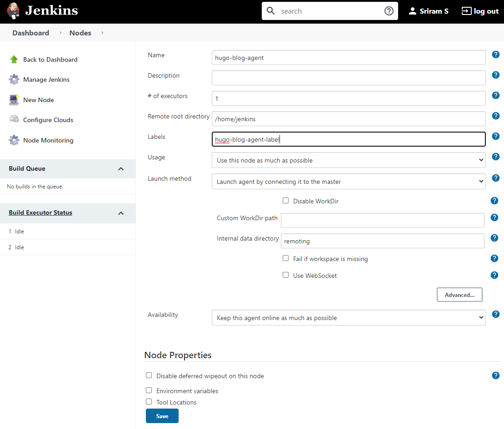This screenshot has height=429, width=504.
Task: Check Disable deferred wipeout on this node
Action: pos(149,375)
